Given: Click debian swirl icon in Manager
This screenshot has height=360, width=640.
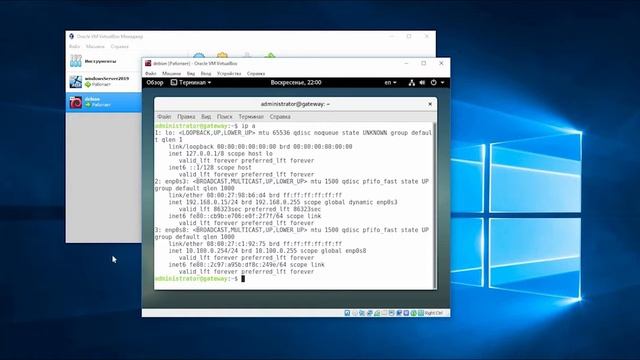Looking at the screenshot, I should (x=76, y=102).
